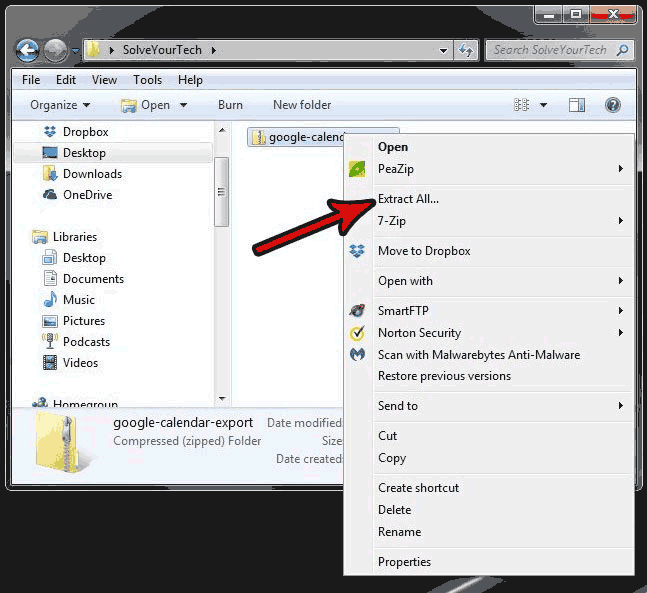
Task: Click the Dropbox icon in navigation pane
Action: (x=50, y=132)
